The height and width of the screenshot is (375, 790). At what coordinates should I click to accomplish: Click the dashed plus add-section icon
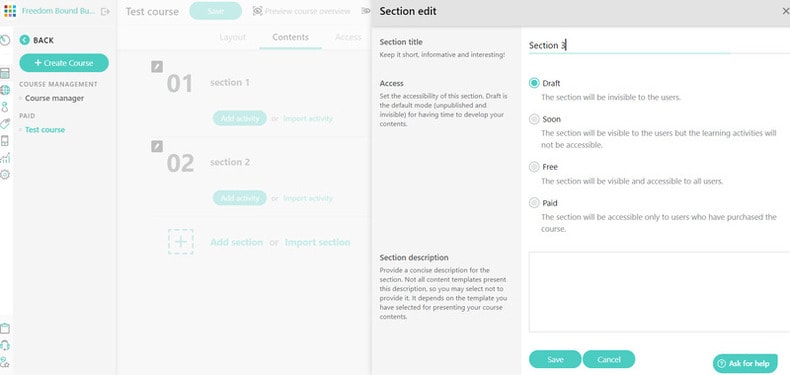click(x=181, y=242)
